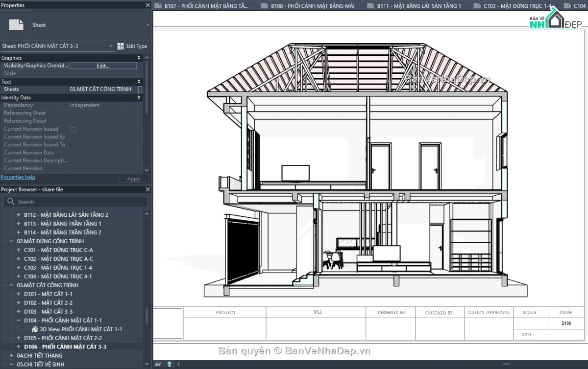Expand C104 - MẶT ĐỨNG TRỤC 4-1

(19, 277)
